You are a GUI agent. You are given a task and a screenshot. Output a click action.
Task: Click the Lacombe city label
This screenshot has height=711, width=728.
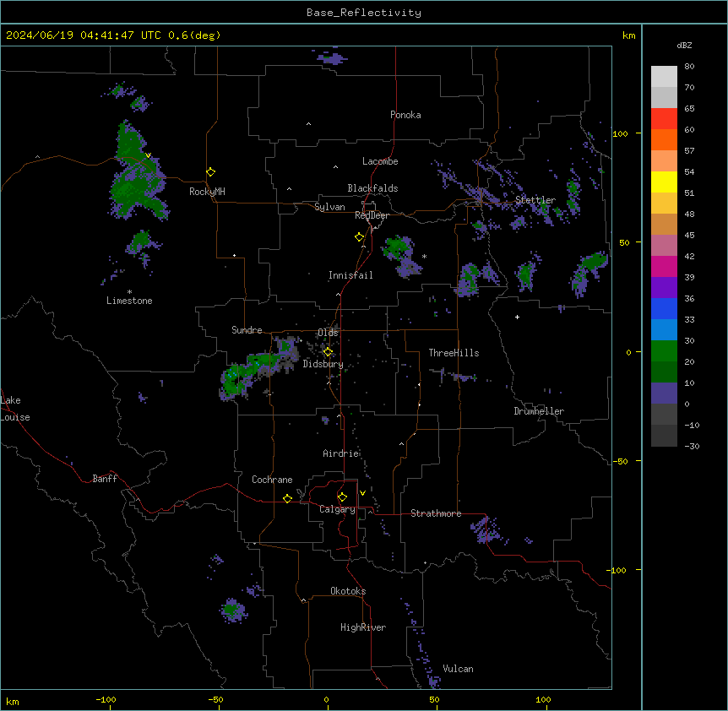click(x=380, y=161)
